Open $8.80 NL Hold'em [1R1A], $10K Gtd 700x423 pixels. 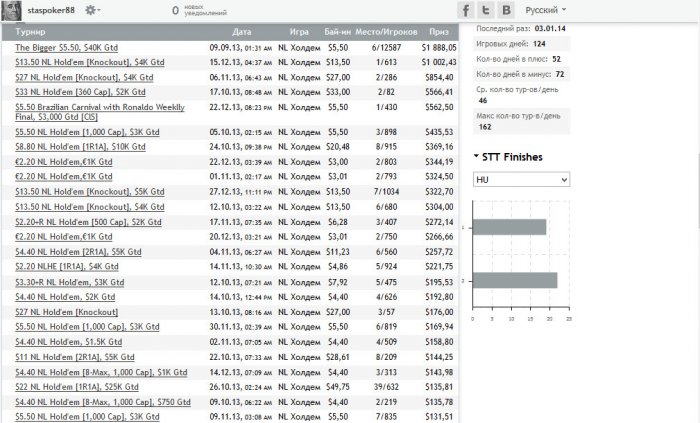80,146
